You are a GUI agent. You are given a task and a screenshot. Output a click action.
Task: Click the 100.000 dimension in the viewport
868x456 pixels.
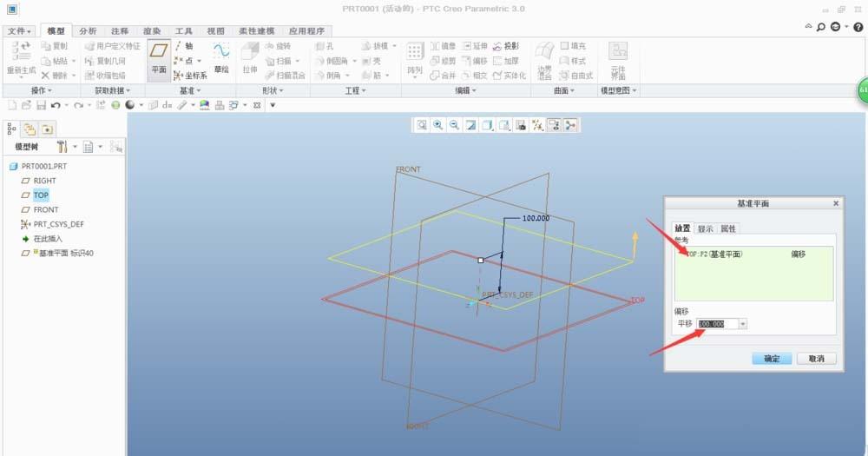click(536, 218)
